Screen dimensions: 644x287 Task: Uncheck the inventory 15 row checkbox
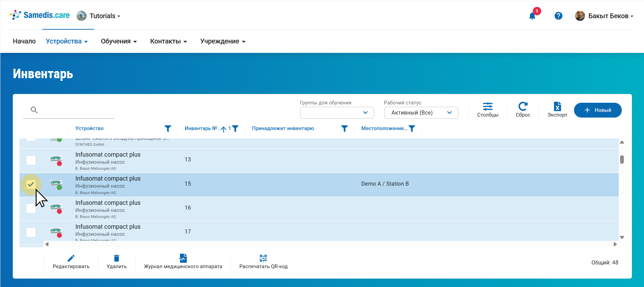31,184
